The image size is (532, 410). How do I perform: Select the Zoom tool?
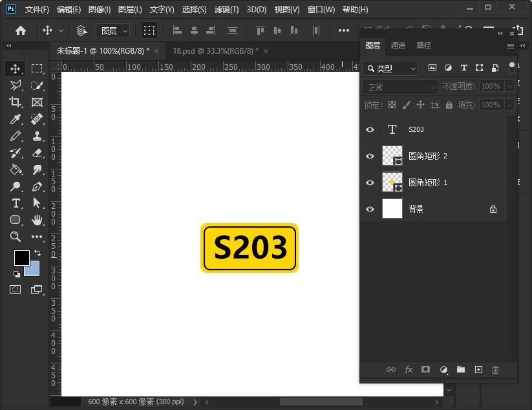coord(16,237)
